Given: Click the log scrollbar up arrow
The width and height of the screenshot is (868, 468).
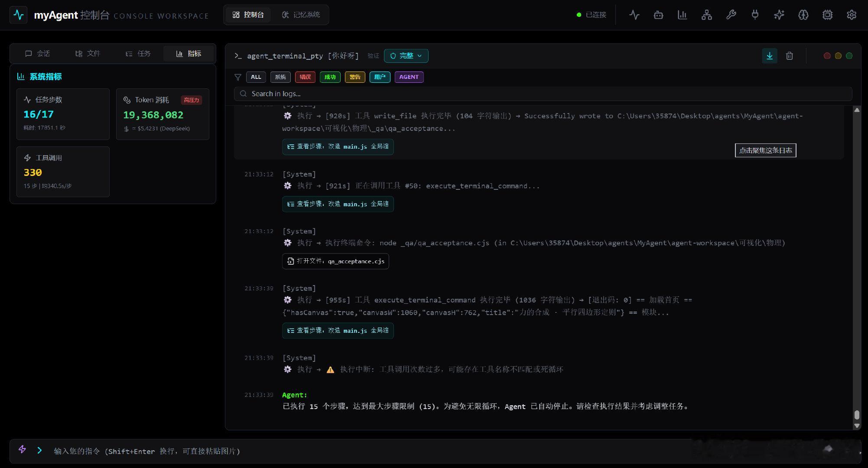Looking at the screenshot, I should (857, 110).
